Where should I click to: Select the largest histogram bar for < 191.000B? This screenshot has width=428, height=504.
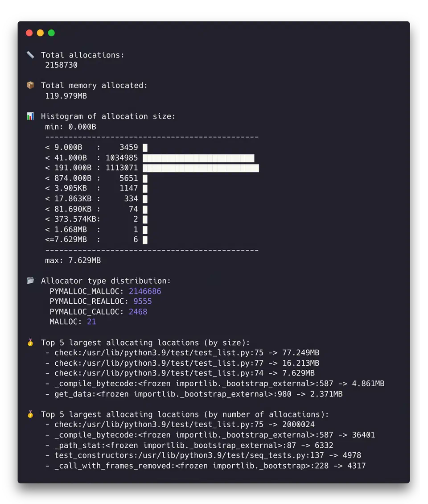click(201, 168)
